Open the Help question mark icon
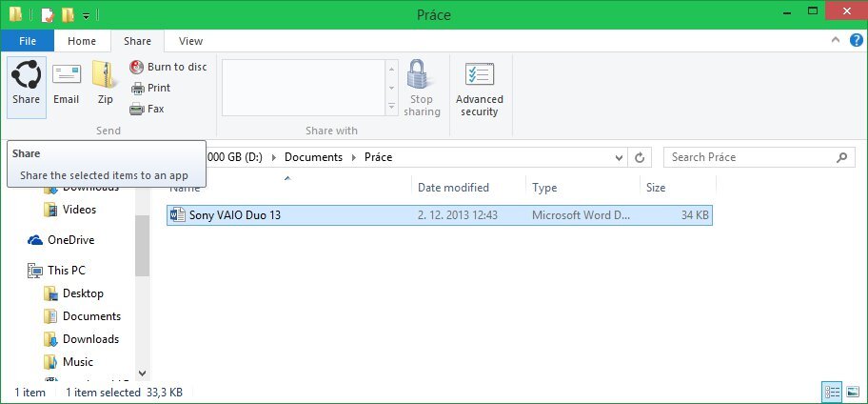This screenshot has width=868, height=404. pos(856,40)
